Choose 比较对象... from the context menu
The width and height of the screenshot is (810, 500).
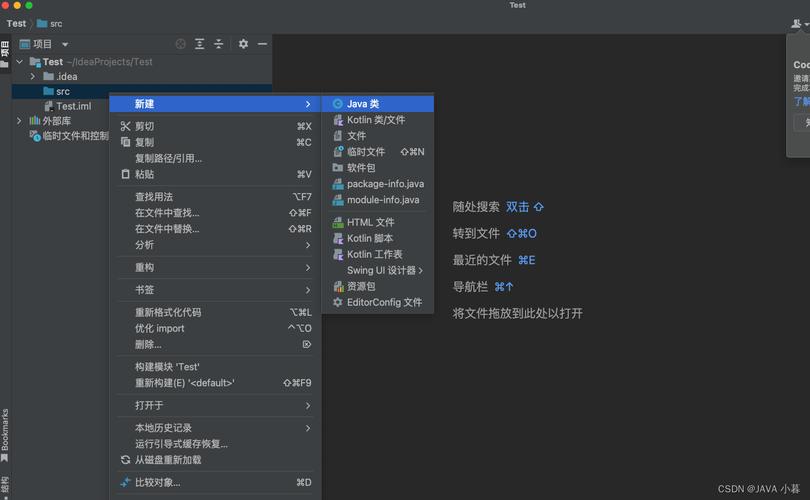pos(215,482)
